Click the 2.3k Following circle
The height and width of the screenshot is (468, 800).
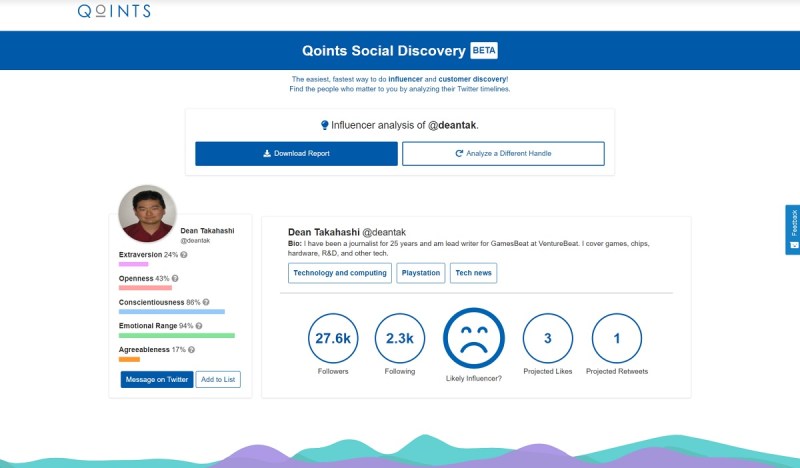400,338
